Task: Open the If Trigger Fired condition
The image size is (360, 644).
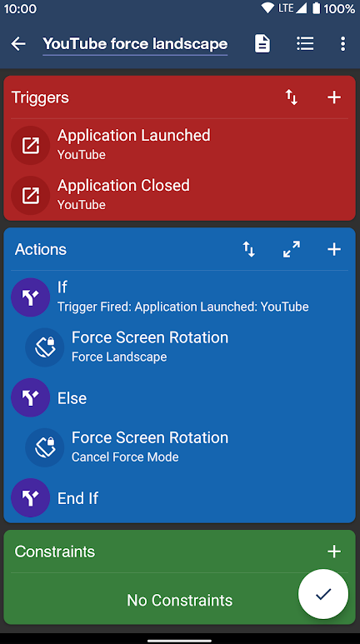Action: click(180, 297)
